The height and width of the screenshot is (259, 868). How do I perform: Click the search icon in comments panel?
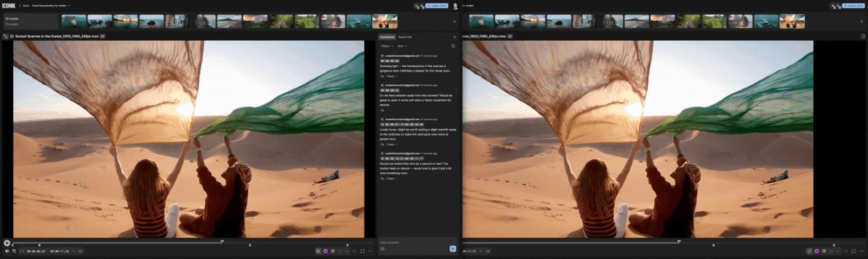(x=453, y=46)
